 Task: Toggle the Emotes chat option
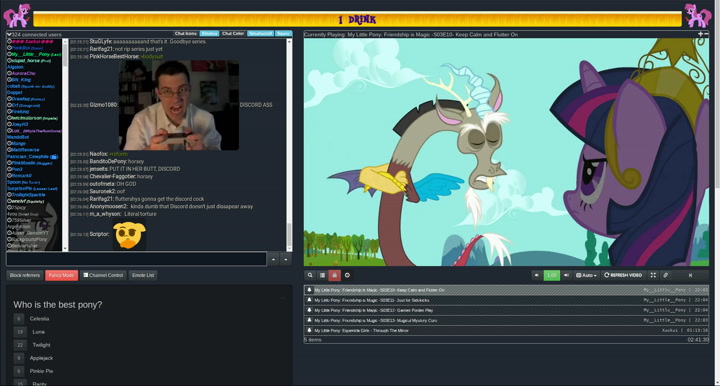coord(209,34)
